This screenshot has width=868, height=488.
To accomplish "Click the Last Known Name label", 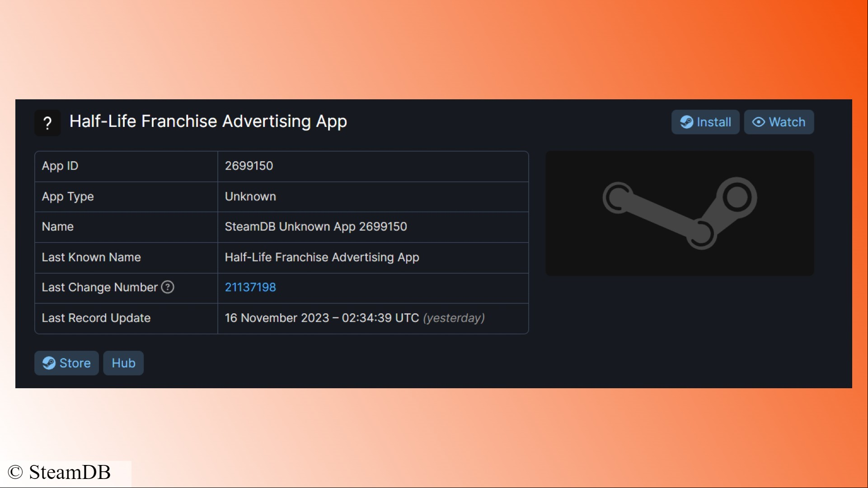I will coord(91,257).
